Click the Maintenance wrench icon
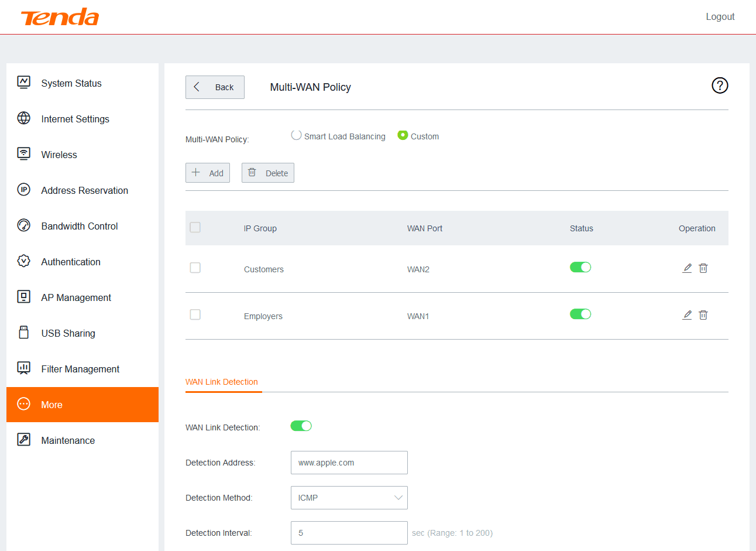Screen dimensions: 756x551 click(x=24, y=439)
